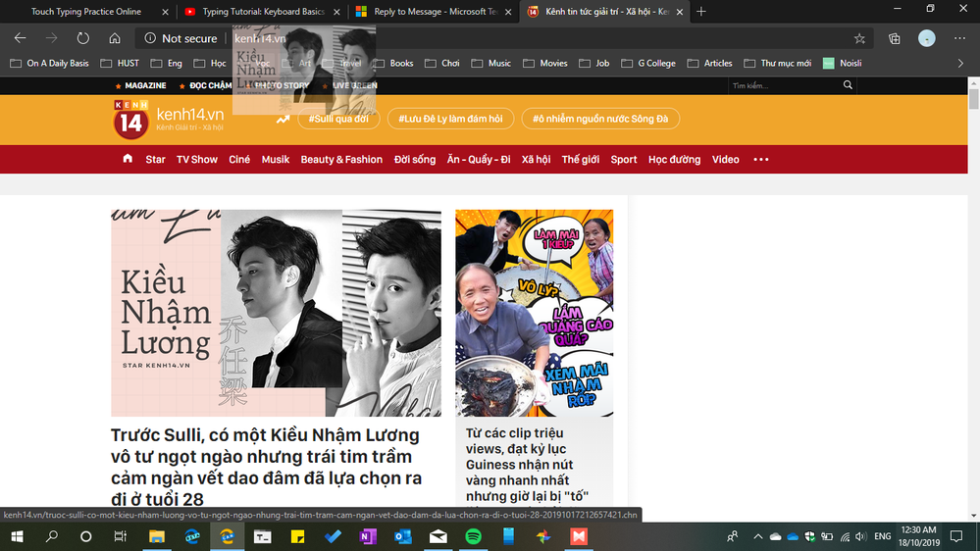Open the Star menu category

pos(155,159)
